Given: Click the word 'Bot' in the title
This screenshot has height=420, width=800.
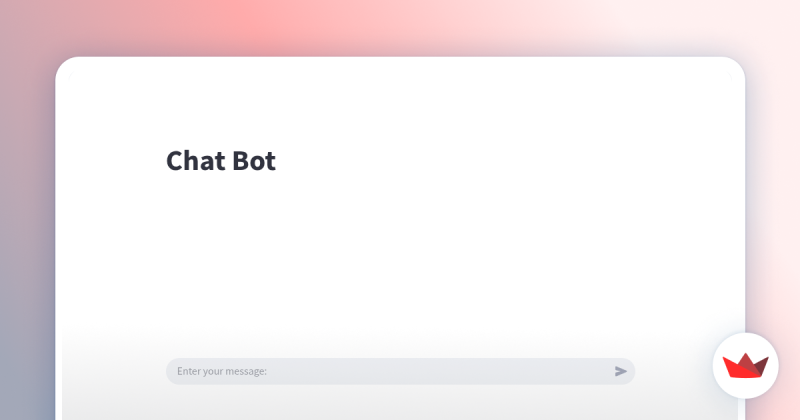Looking at the screenshot, I should pyautogui.click(x=254, y=161).
